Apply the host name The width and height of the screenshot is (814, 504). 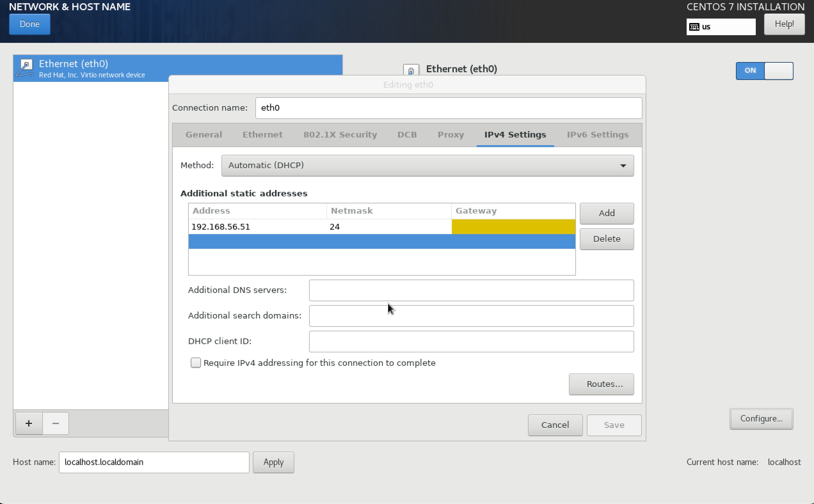274,462
